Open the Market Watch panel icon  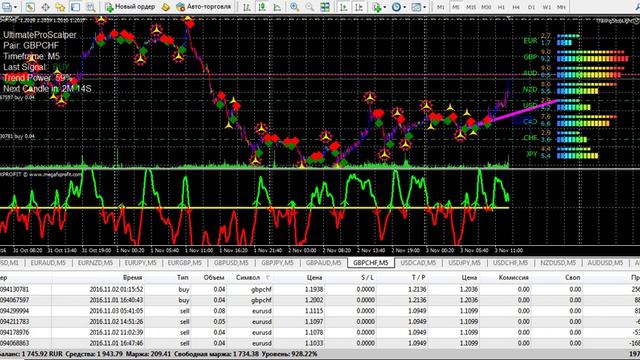tap(30, 7)
